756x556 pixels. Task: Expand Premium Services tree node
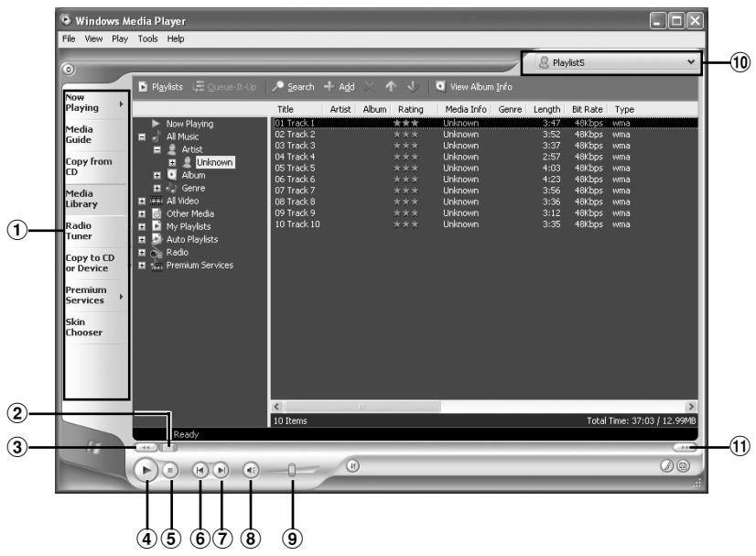[x=142, y=266]
